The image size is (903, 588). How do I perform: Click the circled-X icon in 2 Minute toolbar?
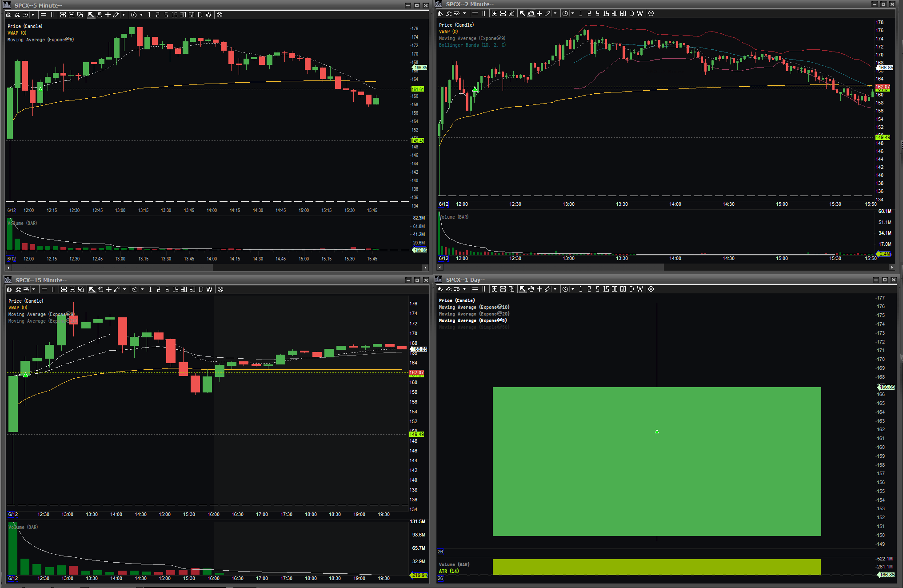pyautogui.click(x=651, y=13)
